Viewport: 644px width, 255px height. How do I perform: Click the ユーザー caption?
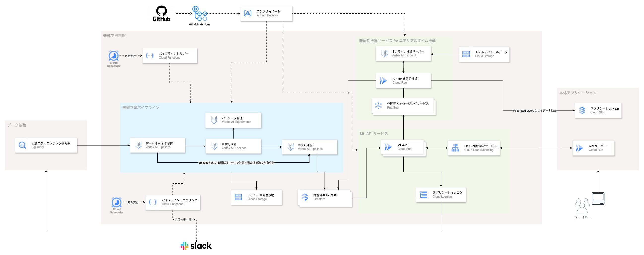pos(582,218)
